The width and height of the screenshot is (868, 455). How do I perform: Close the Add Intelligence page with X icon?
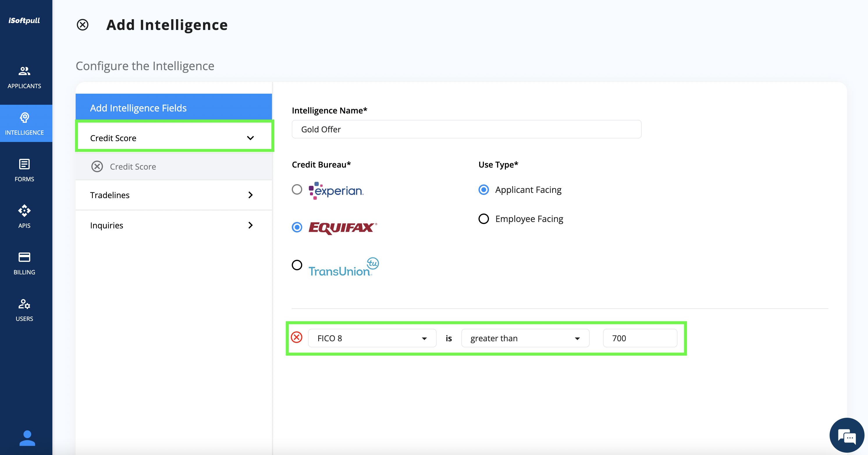[83, 25]
